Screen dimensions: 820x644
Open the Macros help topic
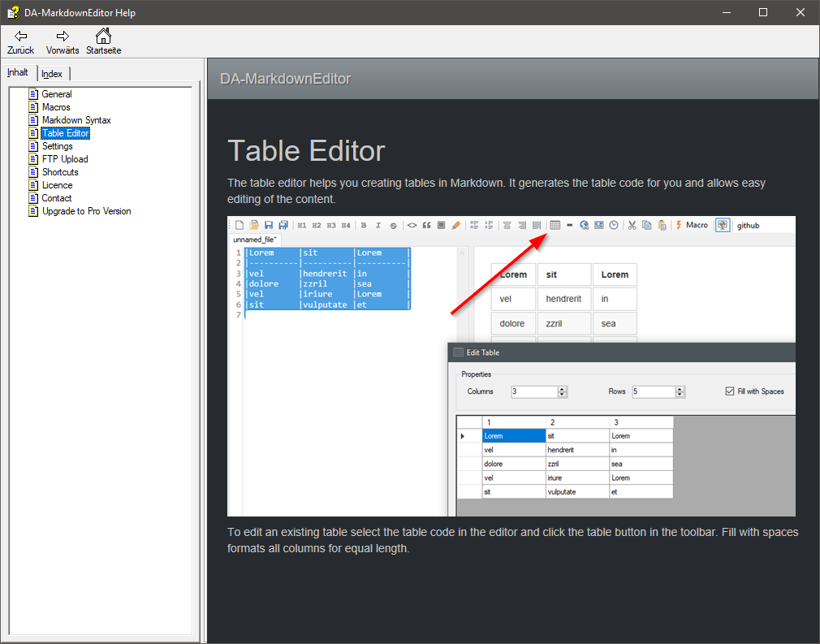[56, 107]
